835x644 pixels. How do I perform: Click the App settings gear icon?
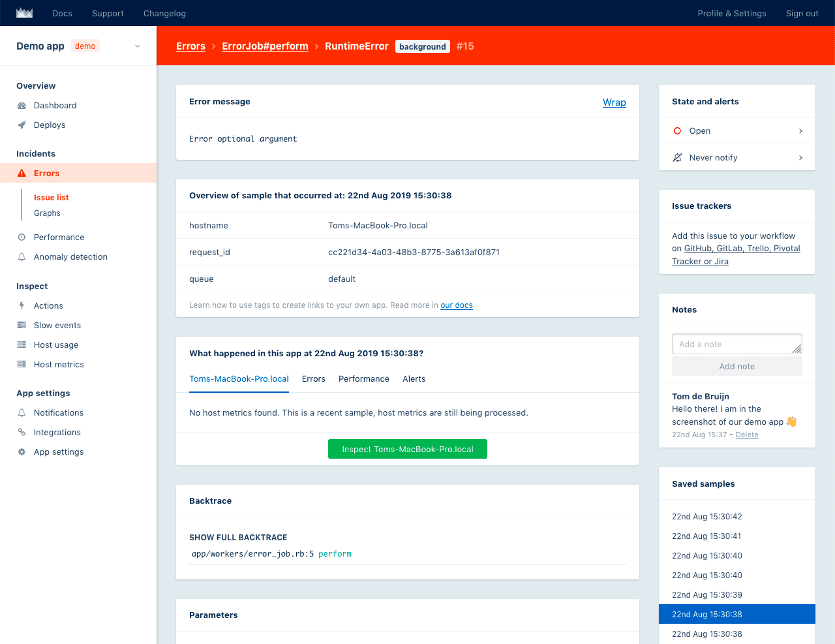22,452
